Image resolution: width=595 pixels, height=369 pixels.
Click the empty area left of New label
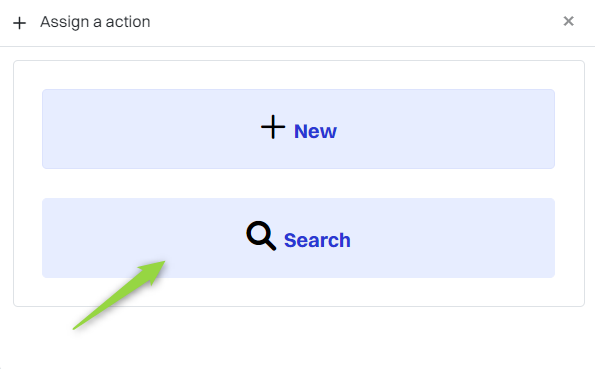click(x=152, y=129)
